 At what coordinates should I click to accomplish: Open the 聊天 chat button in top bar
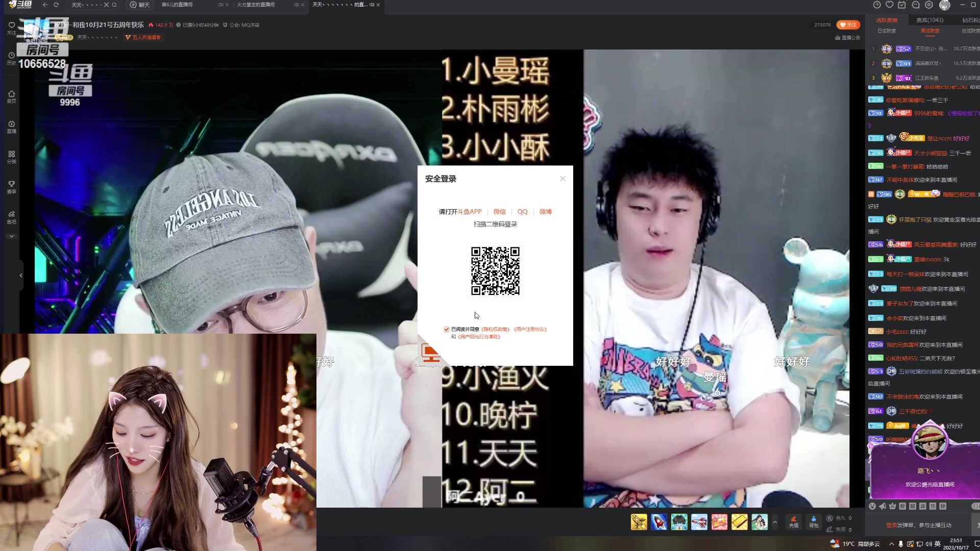click(x=140, y=5)
